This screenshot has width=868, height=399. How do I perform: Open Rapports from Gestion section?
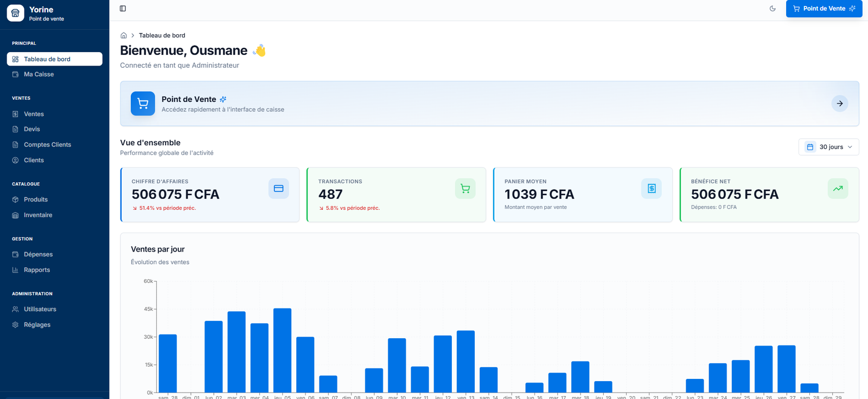pos(36,270)
